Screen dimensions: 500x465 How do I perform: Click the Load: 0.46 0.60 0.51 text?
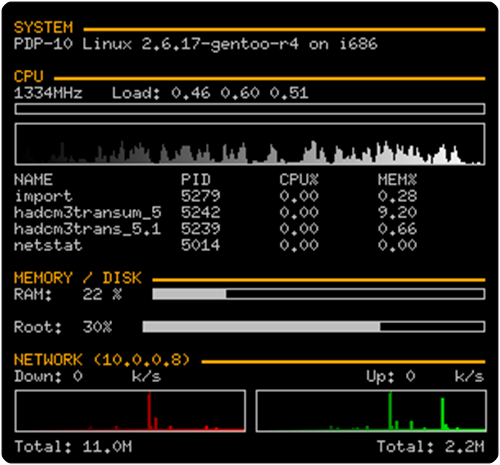[x=210, y=93]
